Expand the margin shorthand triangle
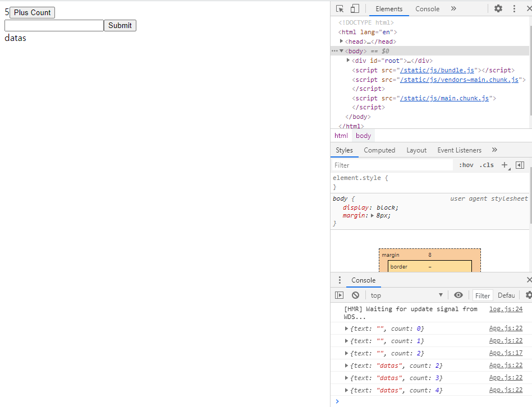This screenshot has width=532, height=407. [372, 215]
